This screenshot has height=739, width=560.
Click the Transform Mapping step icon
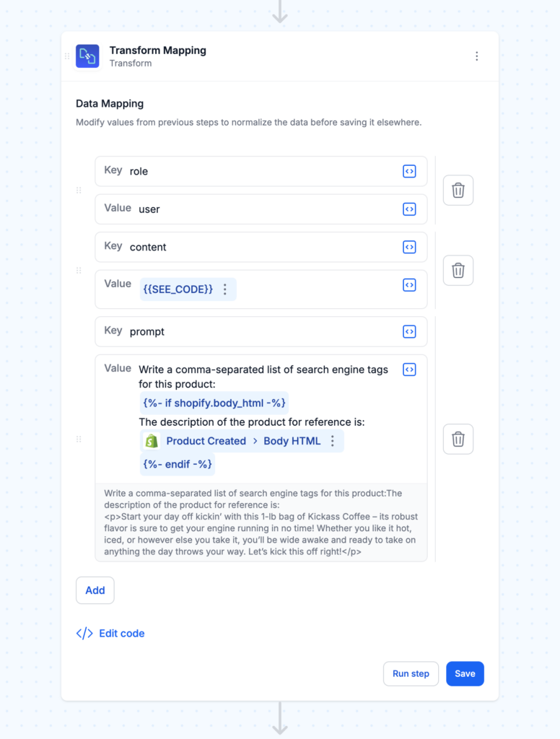(87, 56)
